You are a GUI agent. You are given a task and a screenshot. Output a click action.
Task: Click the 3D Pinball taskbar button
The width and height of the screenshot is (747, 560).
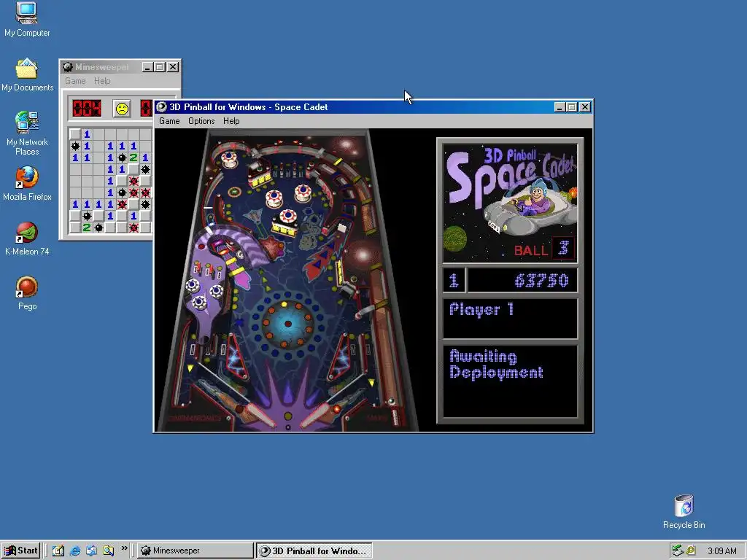[x=314, y=551]
